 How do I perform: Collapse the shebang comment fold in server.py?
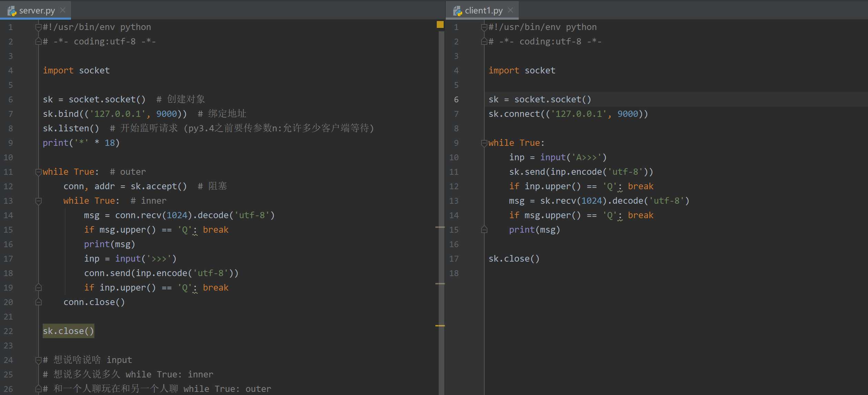pyautogui.click(x=39, y=27)
